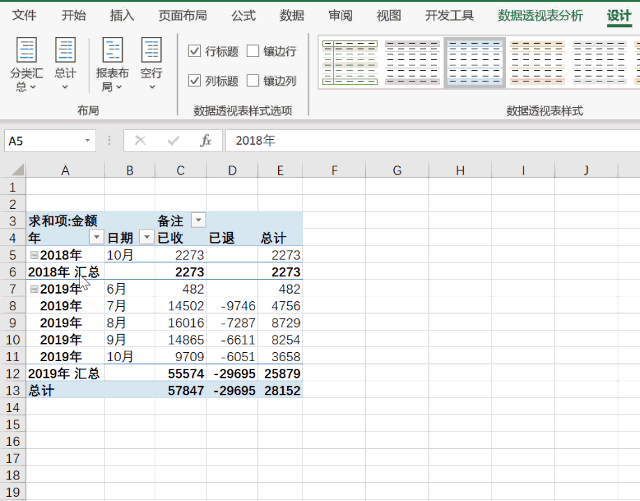Click the 总计 column header cell in row 4

coord(280,238)
